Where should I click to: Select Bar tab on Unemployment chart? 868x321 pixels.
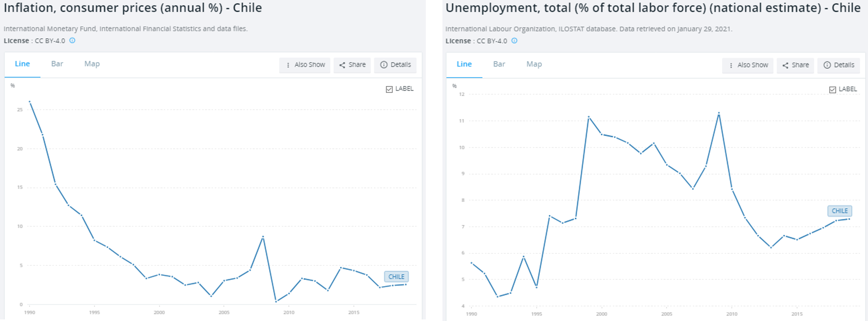[x=499, y=64]
